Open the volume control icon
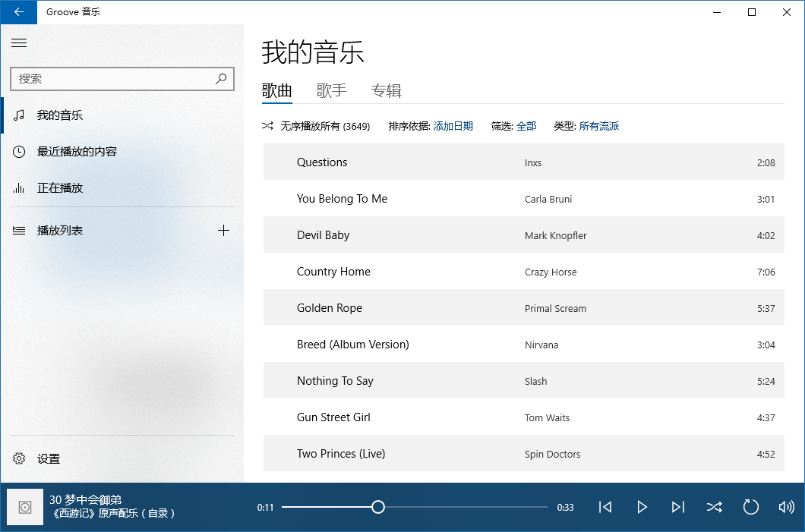Image resolution: width=805 pixels, height=532 pixels. coord(787,508)
